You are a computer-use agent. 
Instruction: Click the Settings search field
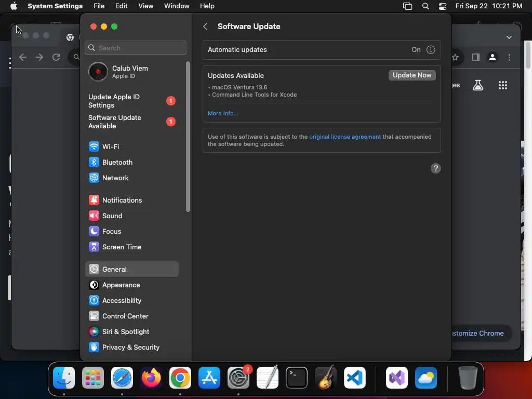[x=136, y=48]
